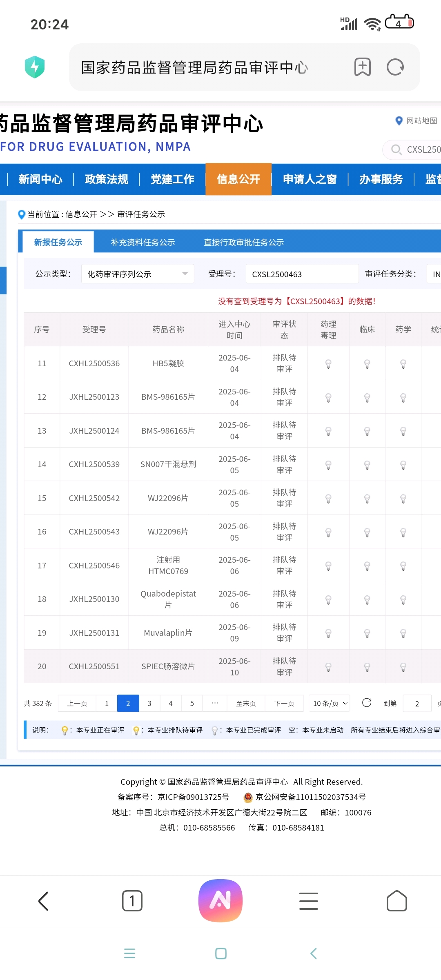Open 政策法规 menu
Image resolution: width=441 pixels, height=980 pixels.
tap(107, 179)
